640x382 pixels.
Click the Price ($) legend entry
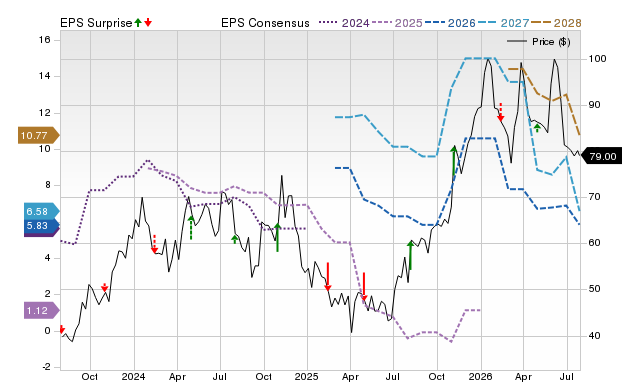[x=539, y=42]
